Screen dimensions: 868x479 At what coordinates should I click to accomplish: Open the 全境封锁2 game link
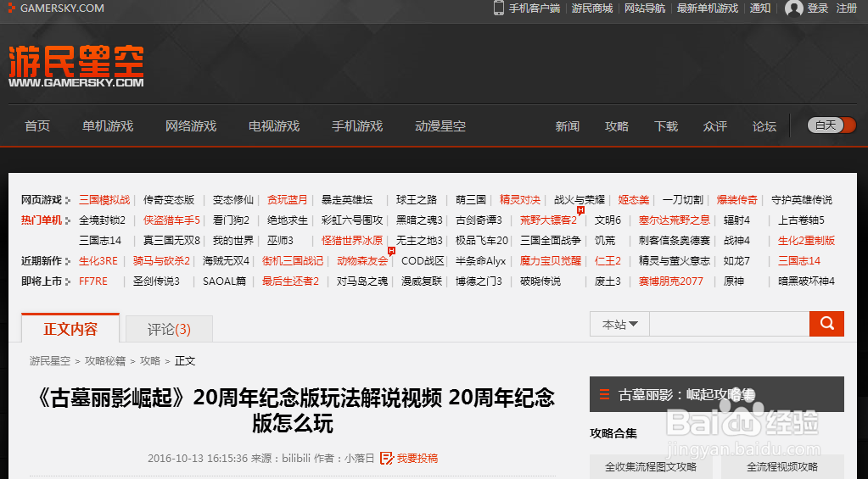click(103, 220)
